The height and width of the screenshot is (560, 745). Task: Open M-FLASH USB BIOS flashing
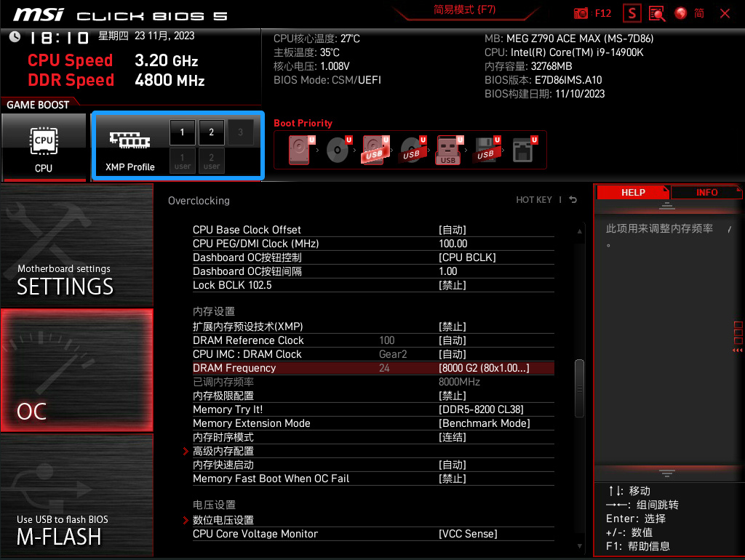pos(76,495)
